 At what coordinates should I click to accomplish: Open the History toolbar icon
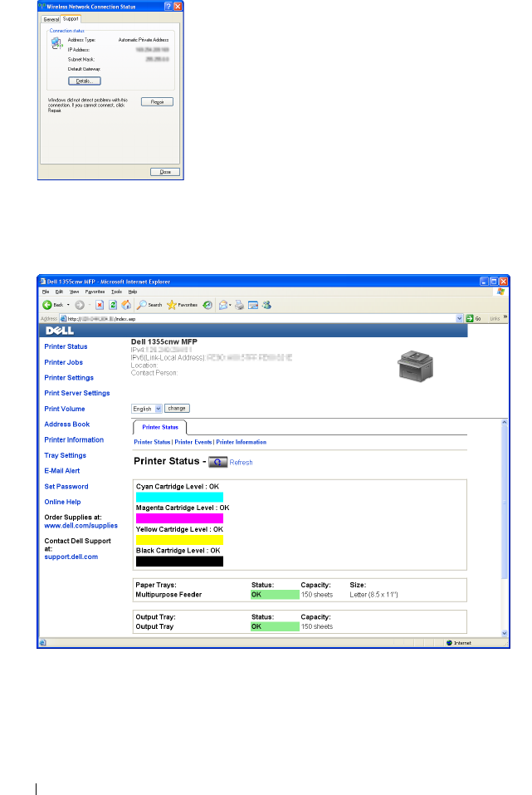(207, 305)
